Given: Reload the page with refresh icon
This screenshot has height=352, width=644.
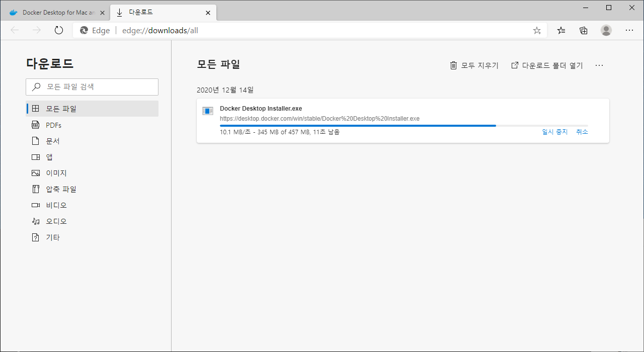Looking at the screenshot, I should 59,30.
